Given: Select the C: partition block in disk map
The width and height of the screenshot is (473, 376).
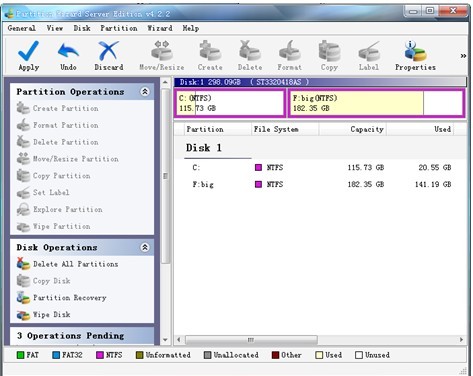Looking at the screenshot, I should click(230, 103).
